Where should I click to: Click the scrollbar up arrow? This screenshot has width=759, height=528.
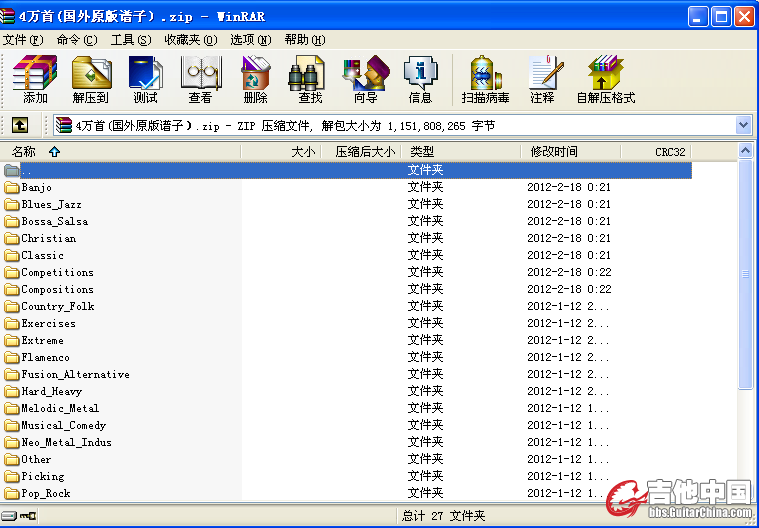[745, 151]
